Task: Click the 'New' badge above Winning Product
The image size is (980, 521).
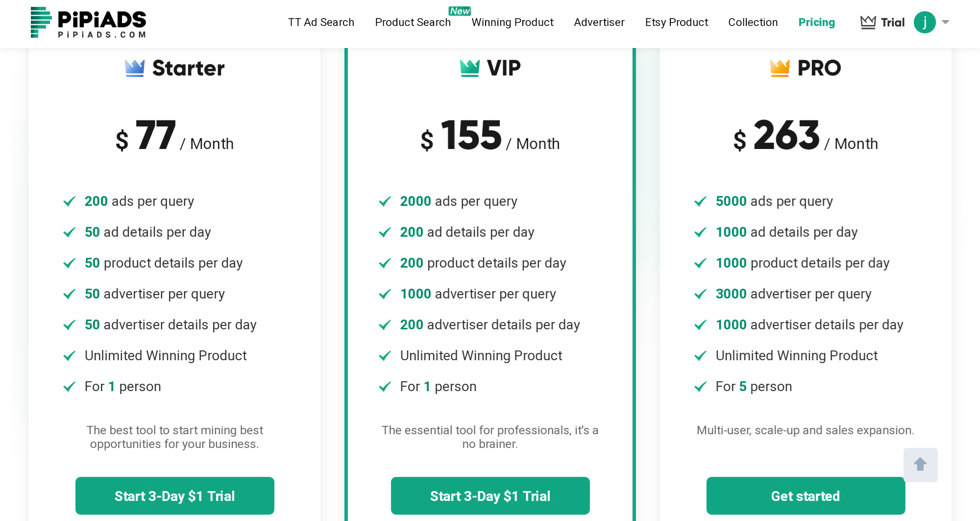Action: [460, 11]
